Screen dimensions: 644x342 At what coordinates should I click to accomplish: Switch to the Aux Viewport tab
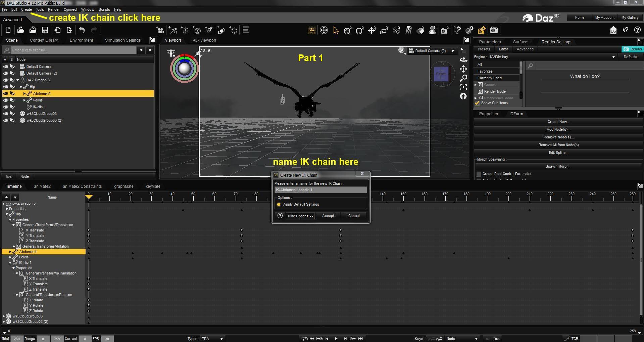click(x=204, y=40)
